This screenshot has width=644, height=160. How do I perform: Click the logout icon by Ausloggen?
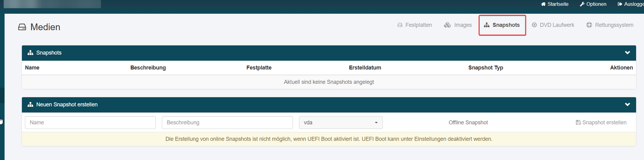click(620, 4)
